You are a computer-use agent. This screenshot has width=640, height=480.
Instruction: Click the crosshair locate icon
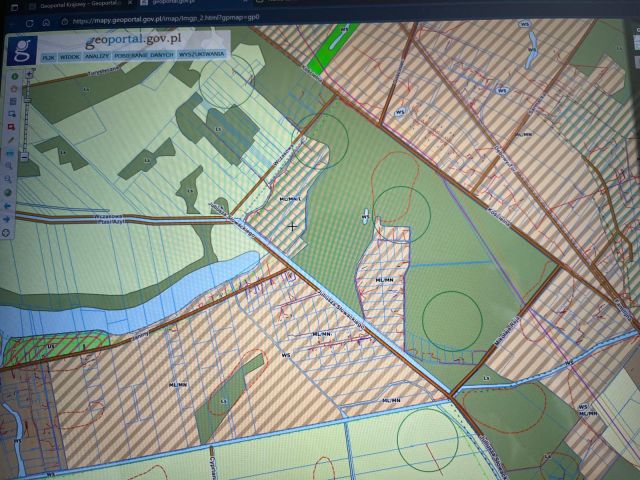click(x=6, y=233)
